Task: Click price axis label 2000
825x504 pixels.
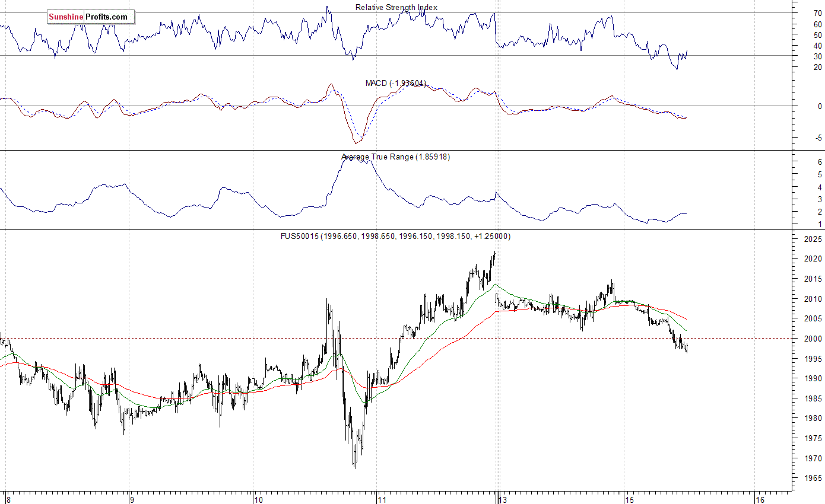Action: (813, 339)
